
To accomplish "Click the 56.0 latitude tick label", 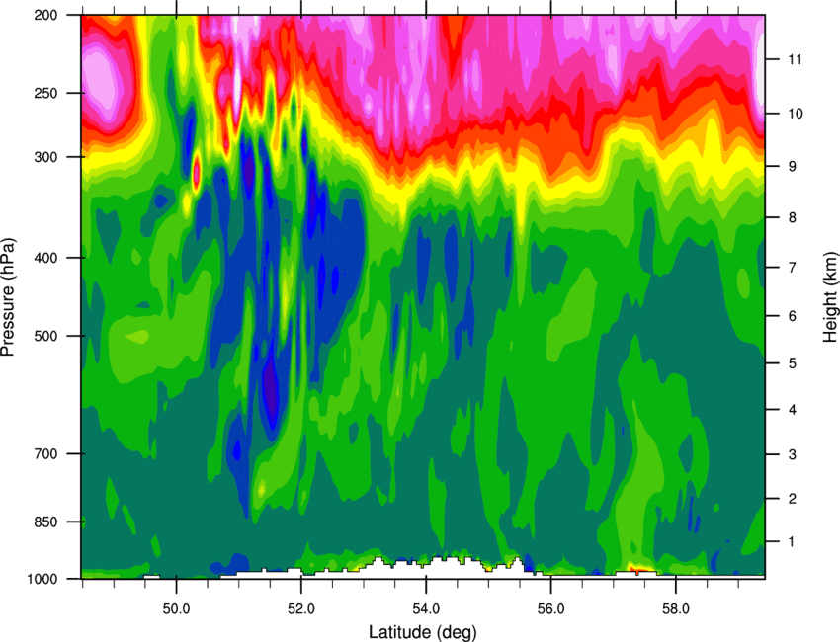I will [551, 609].
